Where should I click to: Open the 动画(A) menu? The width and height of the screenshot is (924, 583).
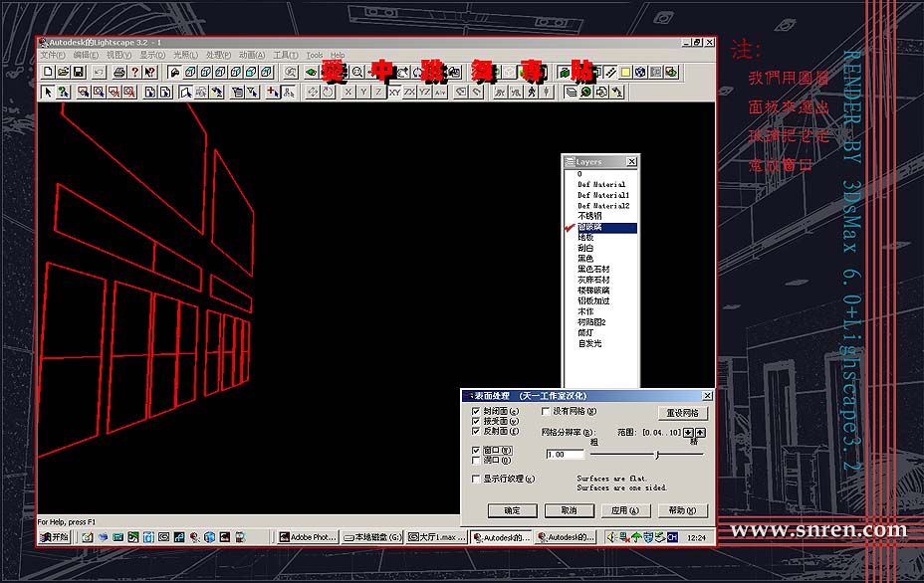(x=252, y=55)
